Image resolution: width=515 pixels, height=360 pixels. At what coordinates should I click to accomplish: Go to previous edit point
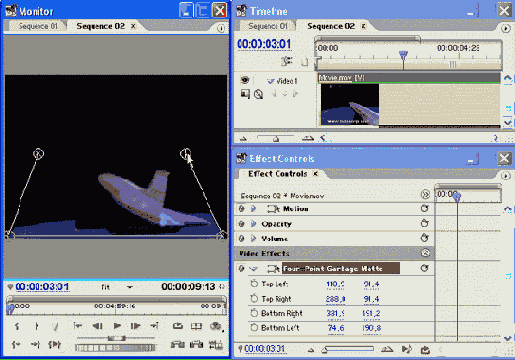pos(78,326)
